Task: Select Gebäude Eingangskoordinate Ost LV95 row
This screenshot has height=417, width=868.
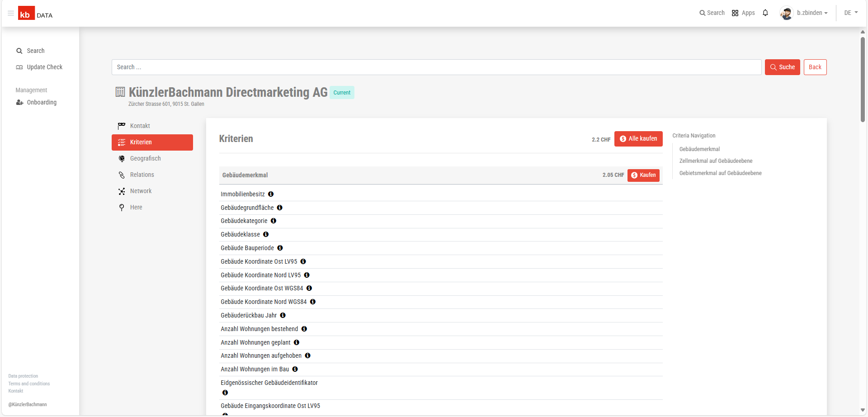Action: (x=270, y=406)
